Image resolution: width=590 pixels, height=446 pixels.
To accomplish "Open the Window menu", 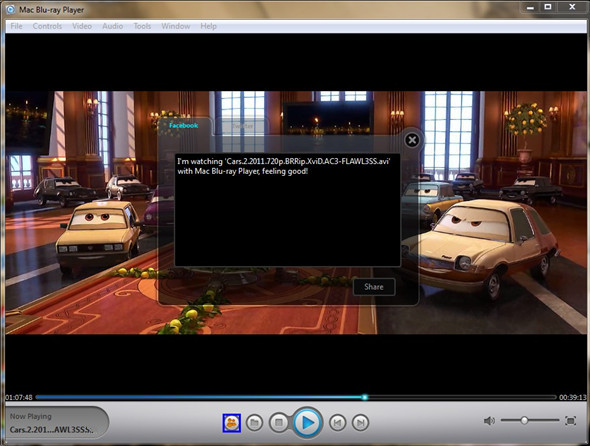I will tap(175, 26).
